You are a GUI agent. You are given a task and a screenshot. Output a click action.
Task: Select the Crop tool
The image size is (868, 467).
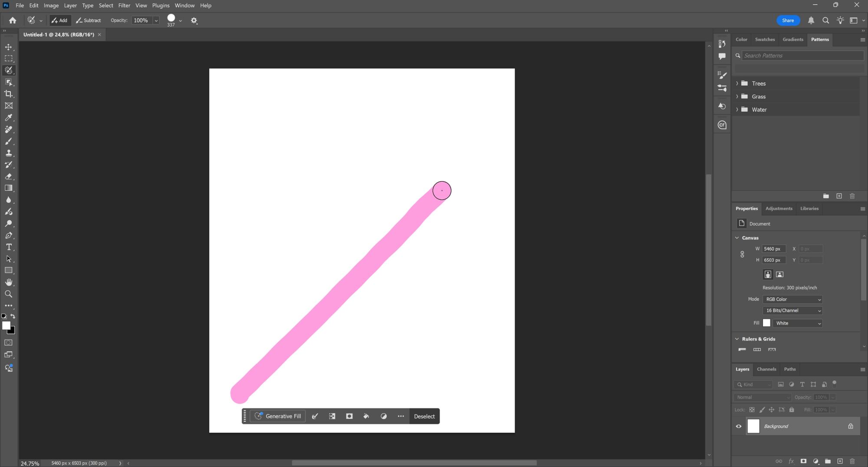(x=9, y=94)
